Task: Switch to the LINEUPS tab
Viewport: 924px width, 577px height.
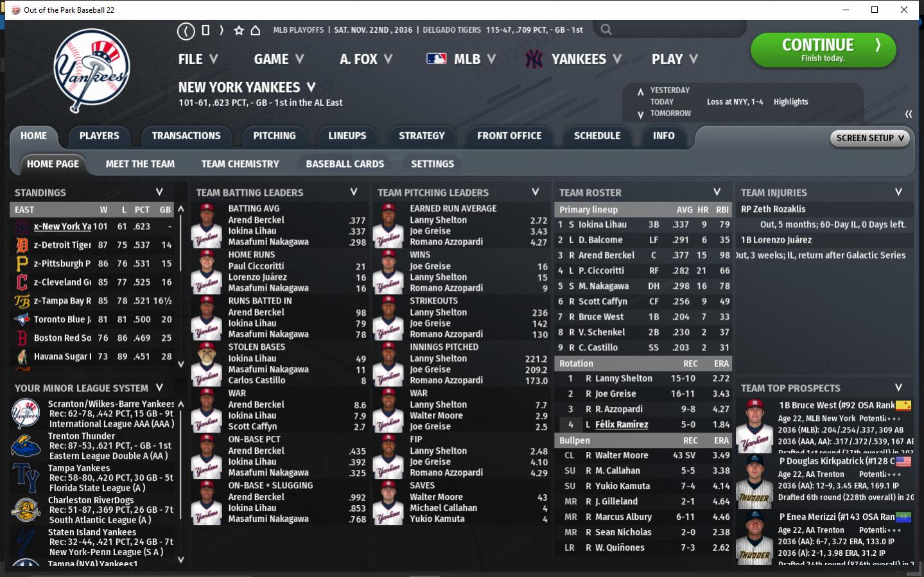Action: click(347, 136)
